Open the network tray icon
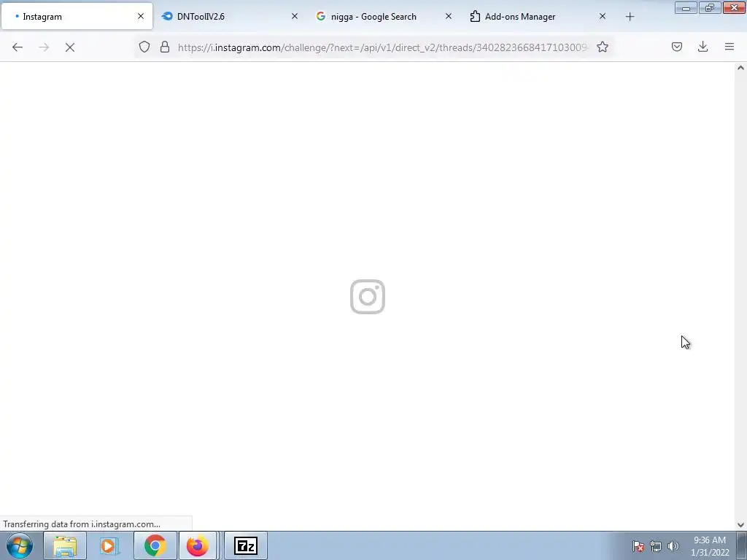The width and height of the screenshot is (747, 560). [x=656, y=546]
